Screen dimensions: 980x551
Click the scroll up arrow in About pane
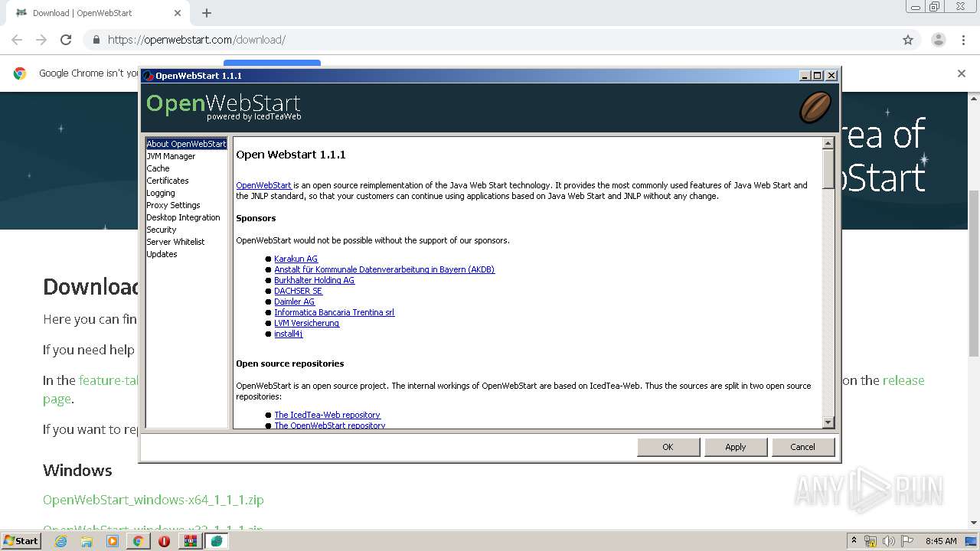point(828,143)
